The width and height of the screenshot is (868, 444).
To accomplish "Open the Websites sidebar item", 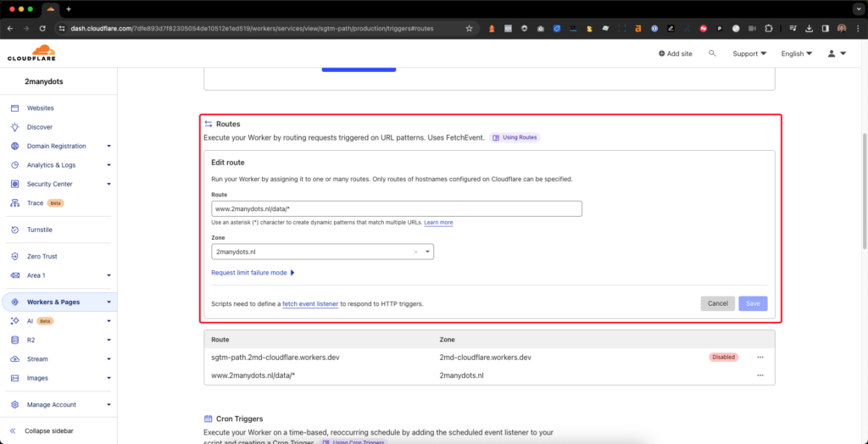I will 40,108.
